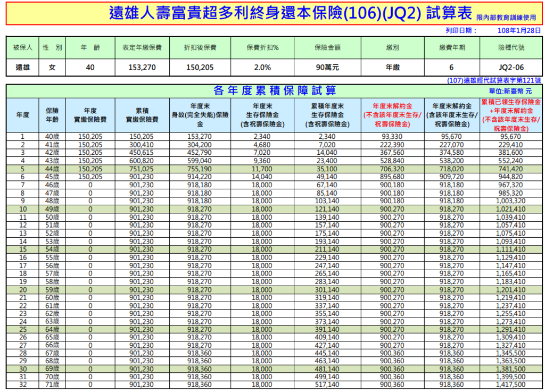Click the surrender value cell 93,330
545x392 pixels.
tap(392, 137)
